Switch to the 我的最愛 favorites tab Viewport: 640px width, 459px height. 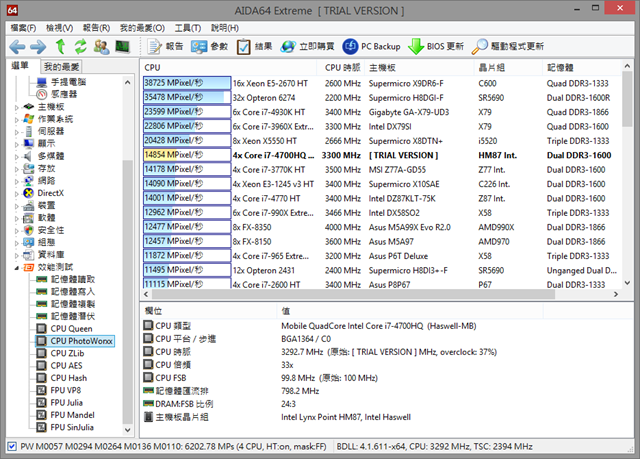(61, 67)
